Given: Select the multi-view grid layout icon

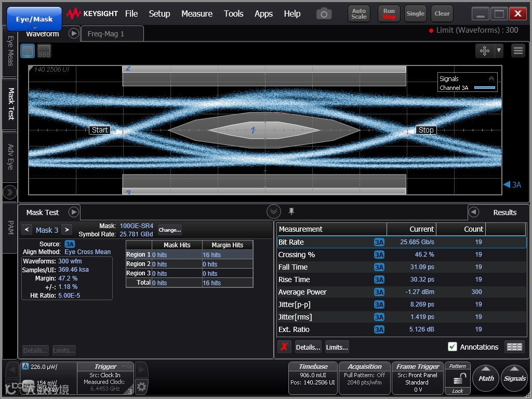Looking at the screenshot, I should click(x=44, y=51).
